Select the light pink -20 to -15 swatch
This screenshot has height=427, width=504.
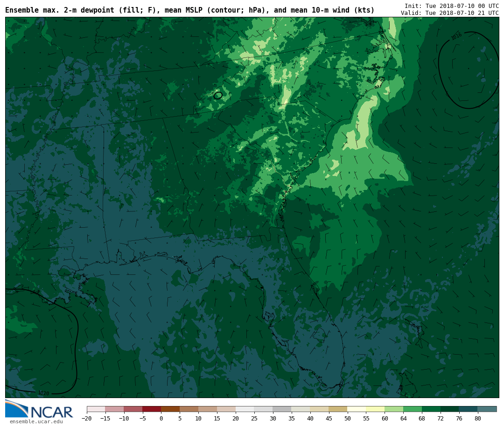pyautogui.click(x=96, y=409)
